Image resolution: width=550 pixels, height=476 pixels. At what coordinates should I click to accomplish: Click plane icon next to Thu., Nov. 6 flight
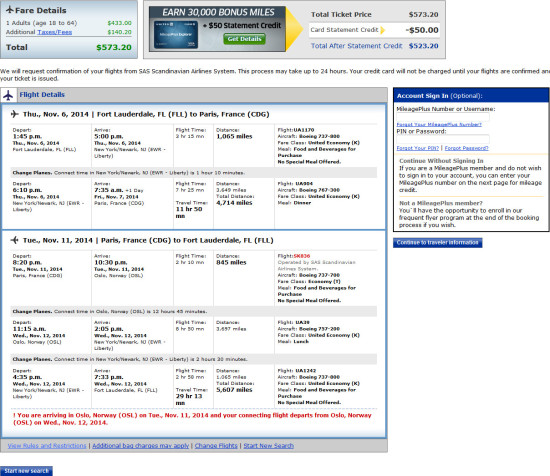(x=14, y=114)
